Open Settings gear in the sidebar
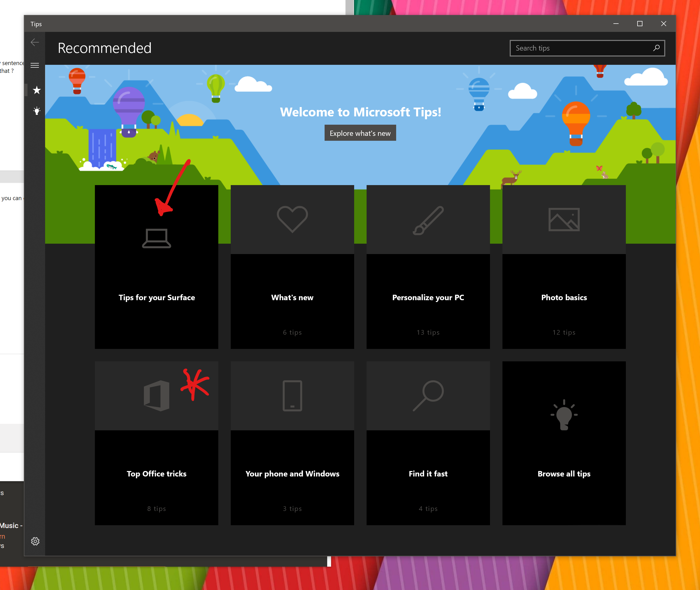The image size is (700, 590). (35, 541)
